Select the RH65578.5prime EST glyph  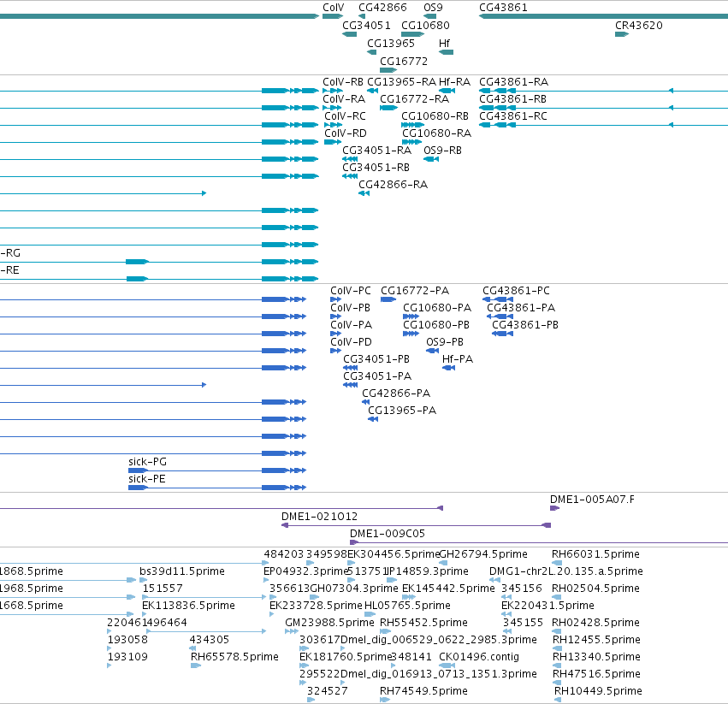(196, 666)
